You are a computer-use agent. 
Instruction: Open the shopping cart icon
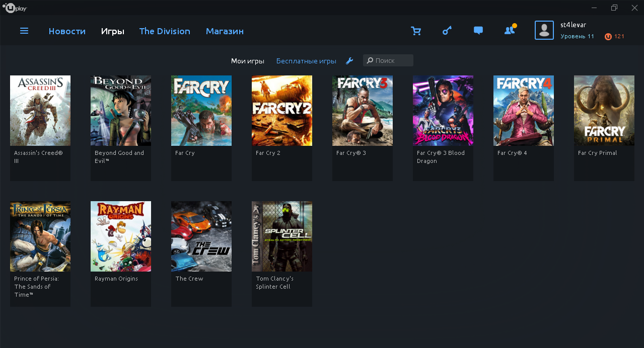(x=416, y=31)
